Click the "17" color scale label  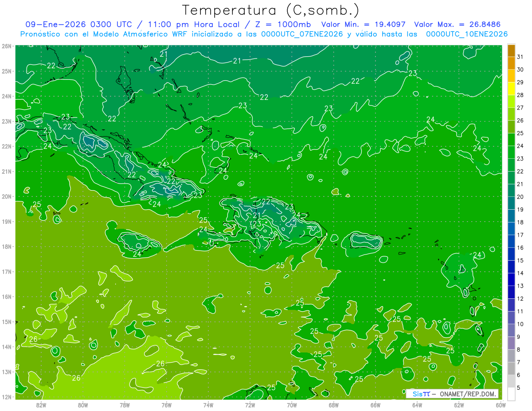[x=520, y=235]
